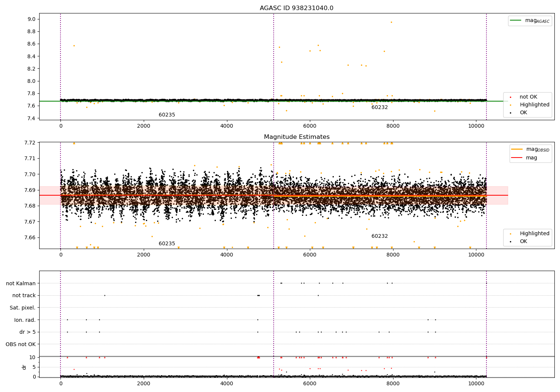Screen dimensions: 560x392
Task: Click the 6000 x-axis tick of top plot
Action: click(310, 126)
